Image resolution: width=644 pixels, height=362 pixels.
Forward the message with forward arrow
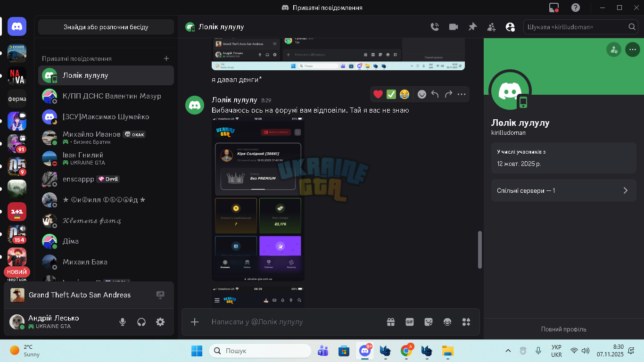448,94
